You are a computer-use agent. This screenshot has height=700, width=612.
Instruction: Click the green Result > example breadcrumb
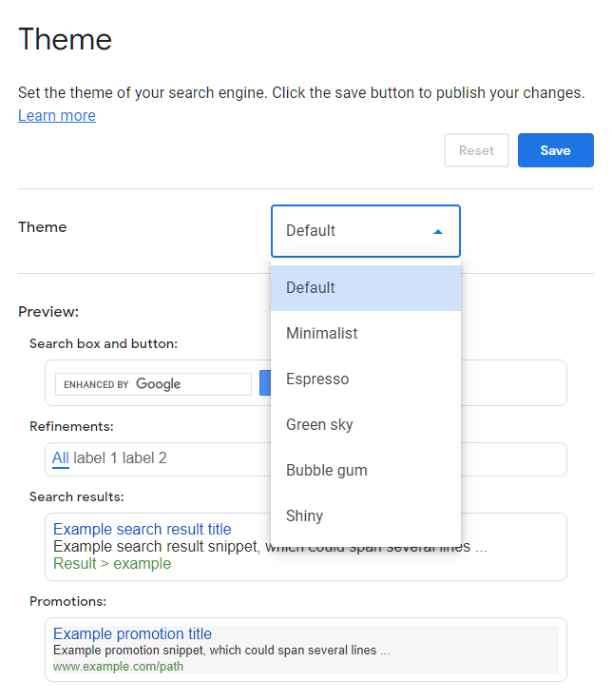[112, 563]
